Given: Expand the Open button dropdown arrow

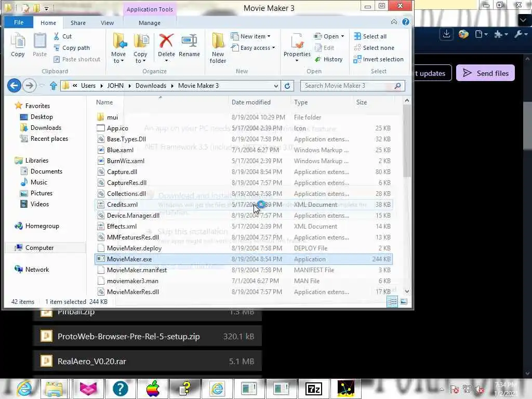Looking at the screenshot, I should tap(343, 36).
